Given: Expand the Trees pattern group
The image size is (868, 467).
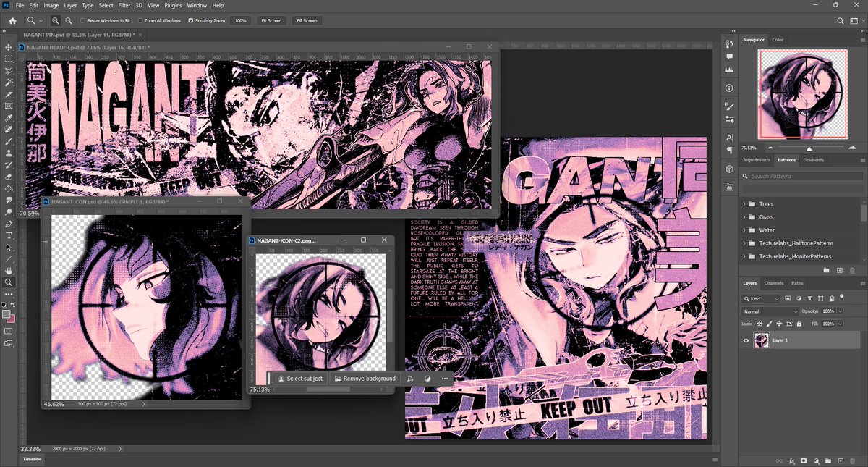Looking at the screenshot, I should click(x=744, y=204).
